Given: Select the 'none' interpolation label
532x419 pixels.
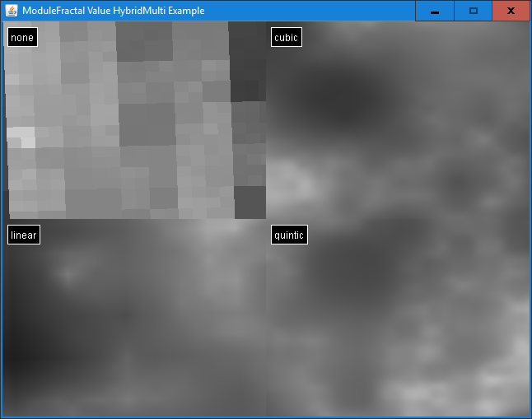Looking at the screenshot, I should tap(22, 37).
